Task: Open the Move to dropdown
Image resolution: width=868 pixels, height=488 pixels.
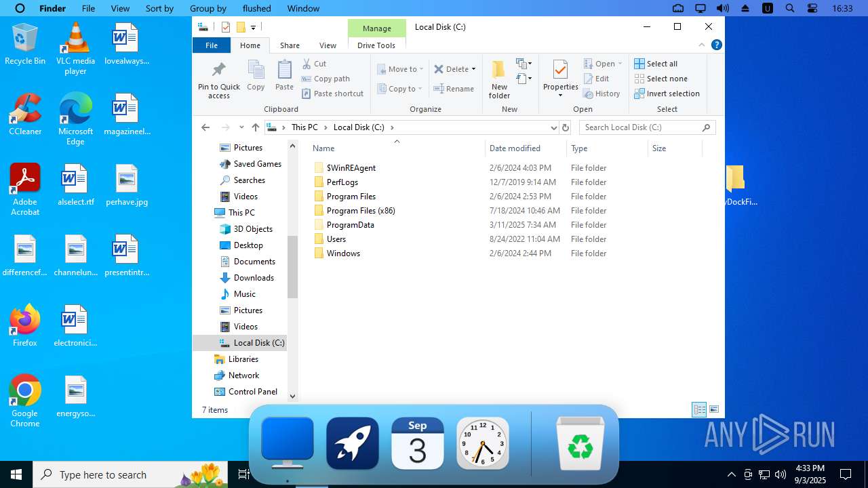Action: pos(400,69)
